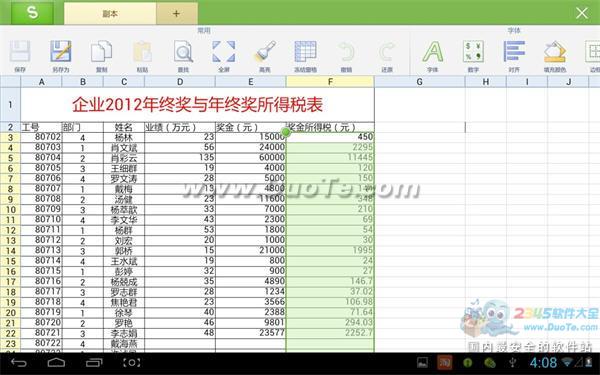Select column A header
The width and height of the screenshot is (600, 375).
tap(41, 82)
